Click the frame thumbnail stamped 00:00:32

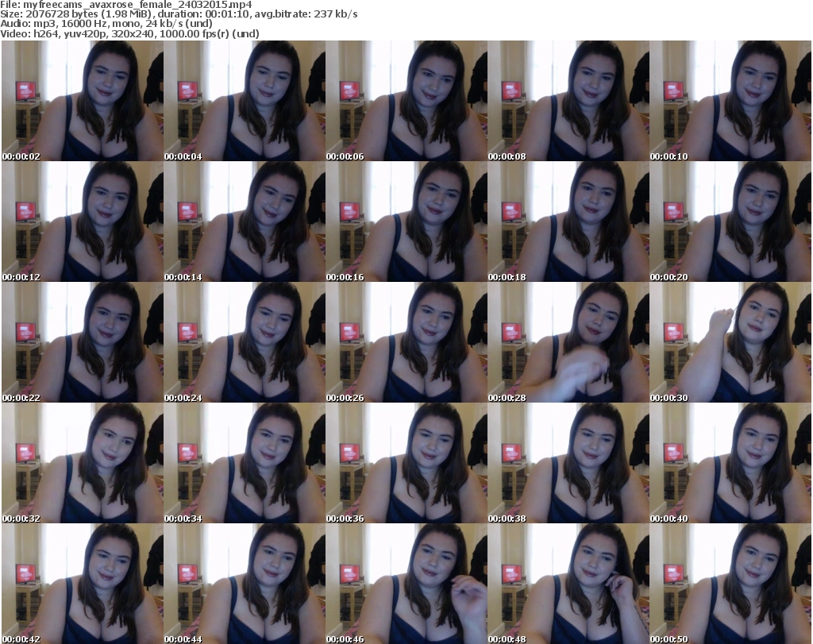(x=83, y=463)
